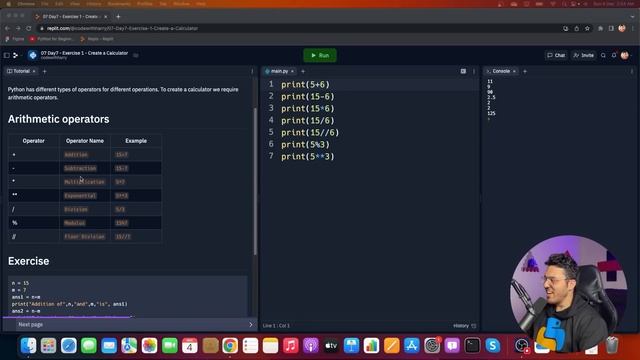The width and height of the screenshot is (640, 360).
Task: Open Finder from the dock
Action: (28, 346)
